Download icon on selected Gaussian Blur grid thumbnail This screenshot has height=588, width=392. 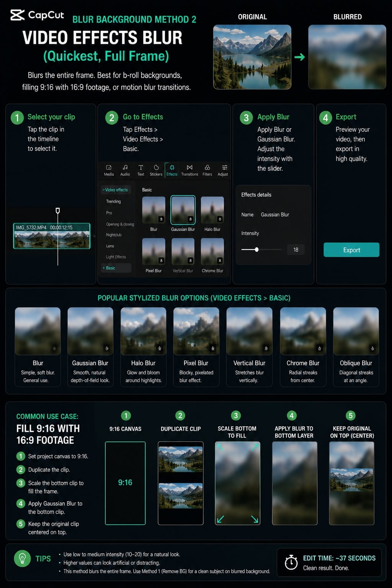pos(190,219)
